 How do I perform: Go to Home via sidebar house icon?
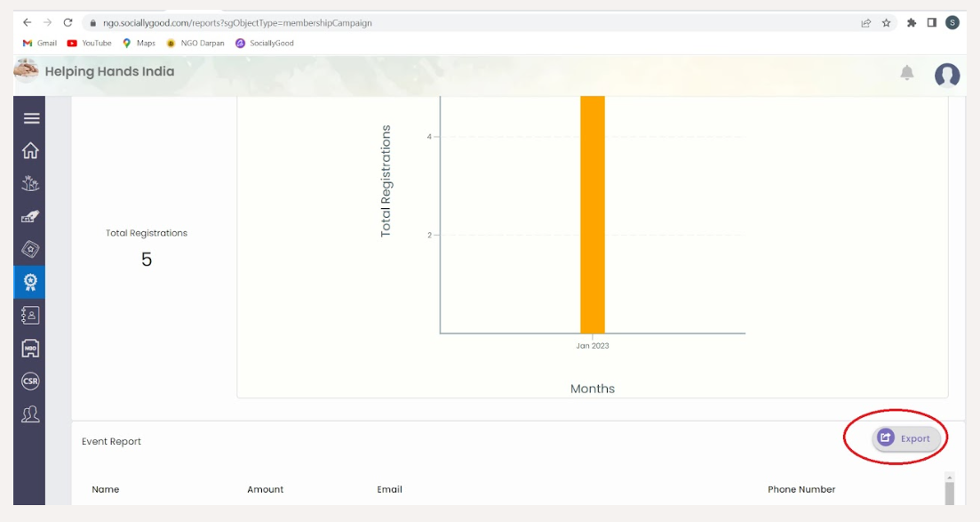pos(30,151)
